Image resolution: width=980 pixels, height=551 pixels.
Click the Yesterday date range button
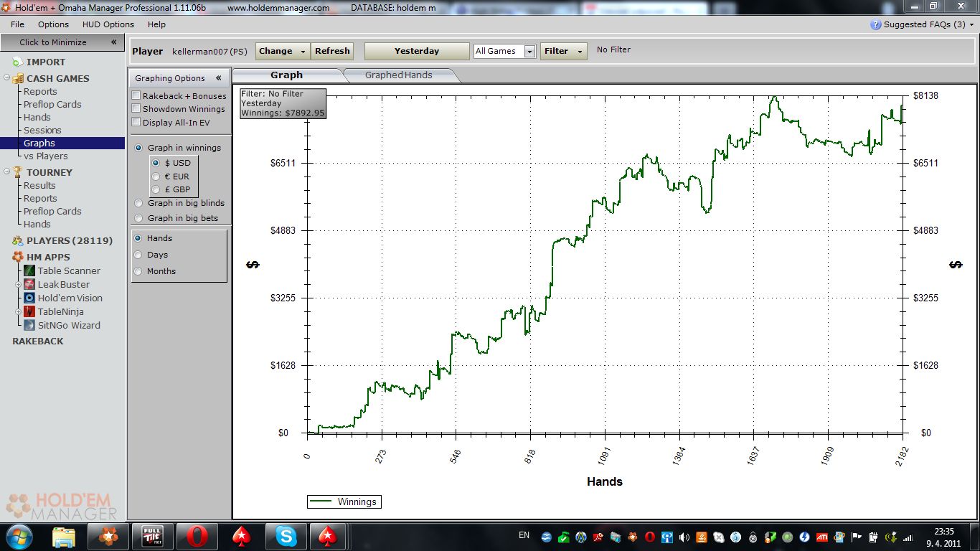(416, 51)
